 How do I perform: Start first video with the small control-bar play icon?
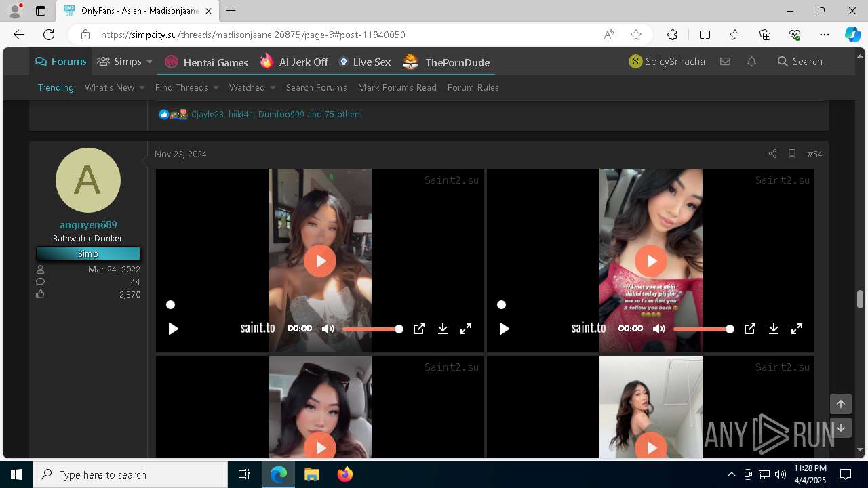coord(174,329)
